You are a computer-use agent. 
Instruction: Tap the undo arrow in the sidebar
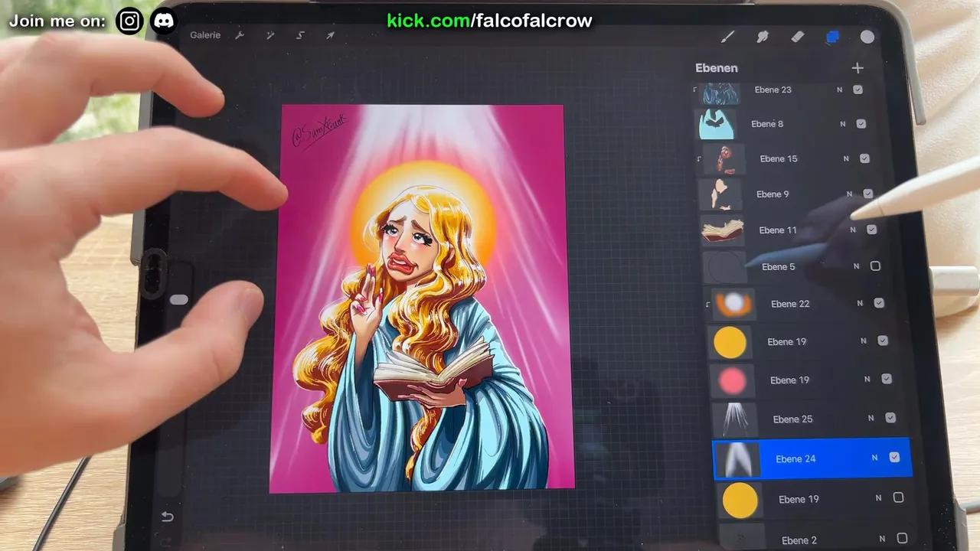[168, 517]
